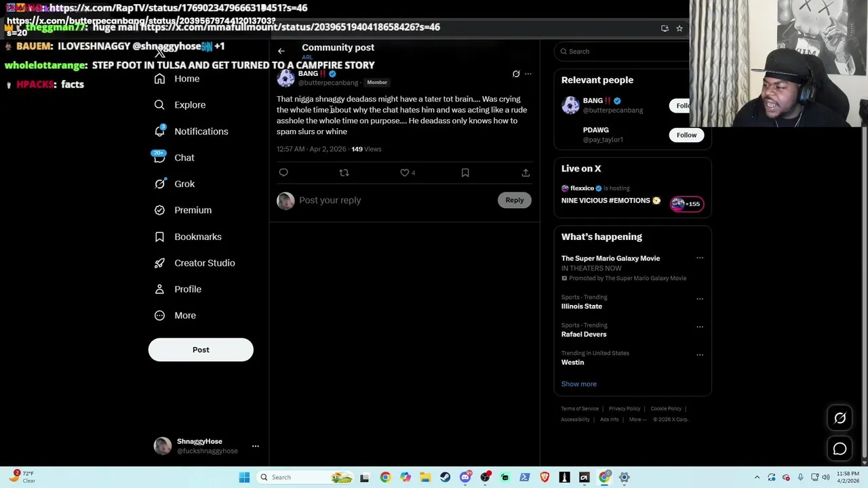This screenshot has width=868, height=488.
Task: Expand the footer More ··· menu
Action: 637,420
